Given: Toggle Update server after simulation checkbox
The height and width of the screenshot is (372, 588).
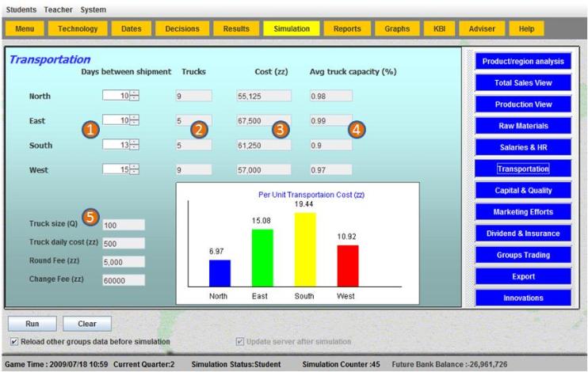Looking at the screenshot, I should (240, 342).
